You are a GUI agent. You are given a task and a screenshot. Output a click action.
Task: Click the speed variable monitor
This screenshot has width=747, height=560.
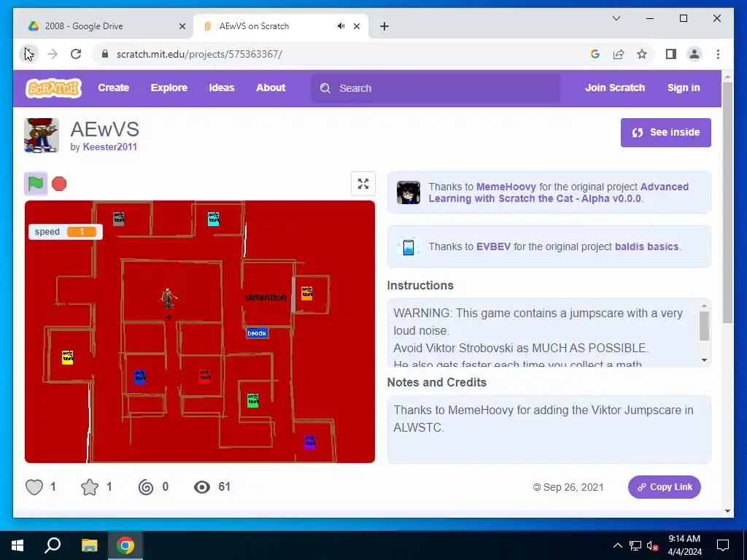point(66,232)
